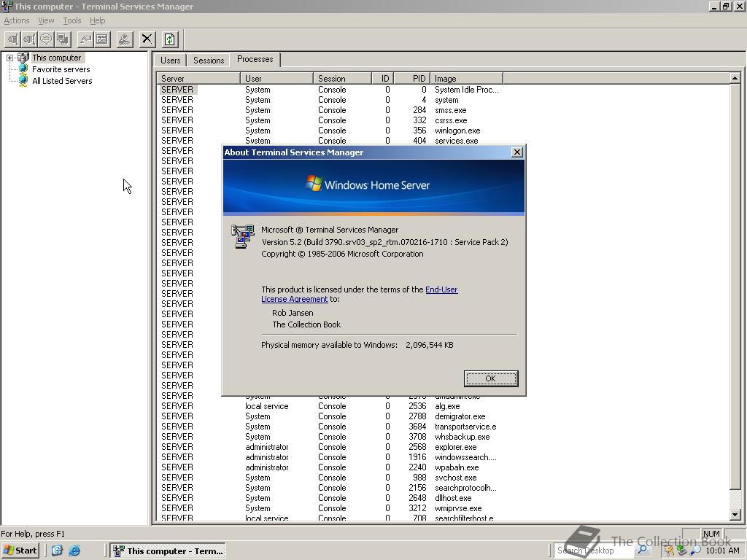Viewport: 747px width, 560px height.
Task: Sort by the Session column header
Action: pyautogui.click(x=342, y=79)
